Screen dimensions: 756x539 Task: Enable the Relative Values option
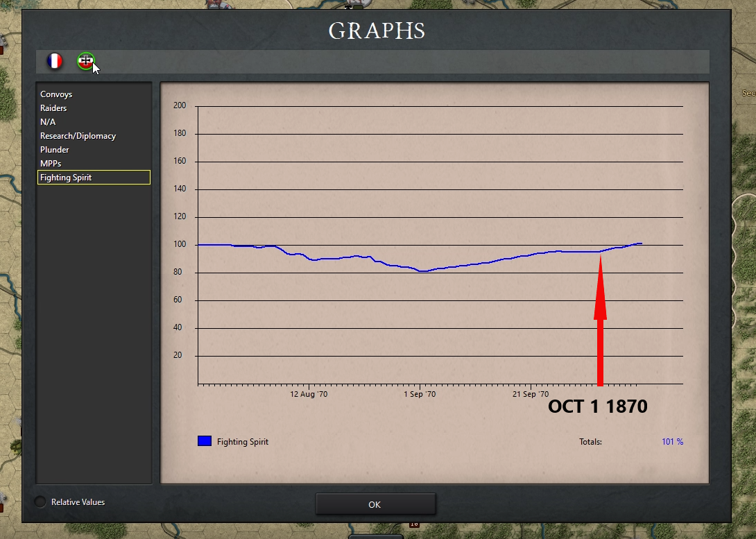40,502
